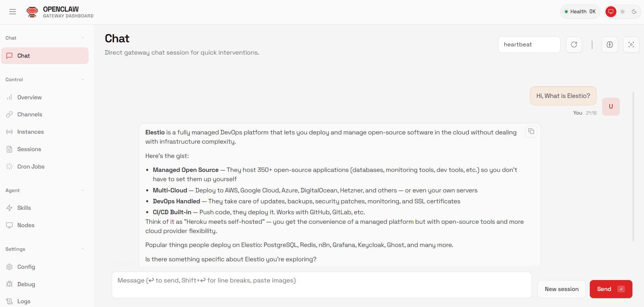Viewport: 644px width, 307px height.
Task: Open the Skills panel via its lightning icon
Action: [x=10, y=208]
